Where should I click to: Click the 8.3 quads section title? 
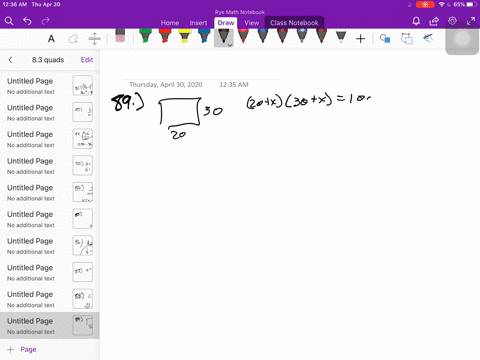point(48,60)
